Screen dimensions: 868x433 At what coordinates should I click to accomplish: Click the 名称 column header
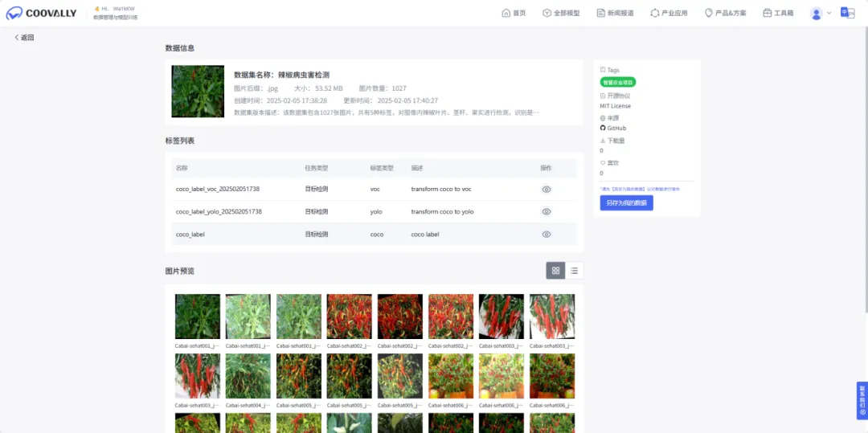tap(182, 168)
